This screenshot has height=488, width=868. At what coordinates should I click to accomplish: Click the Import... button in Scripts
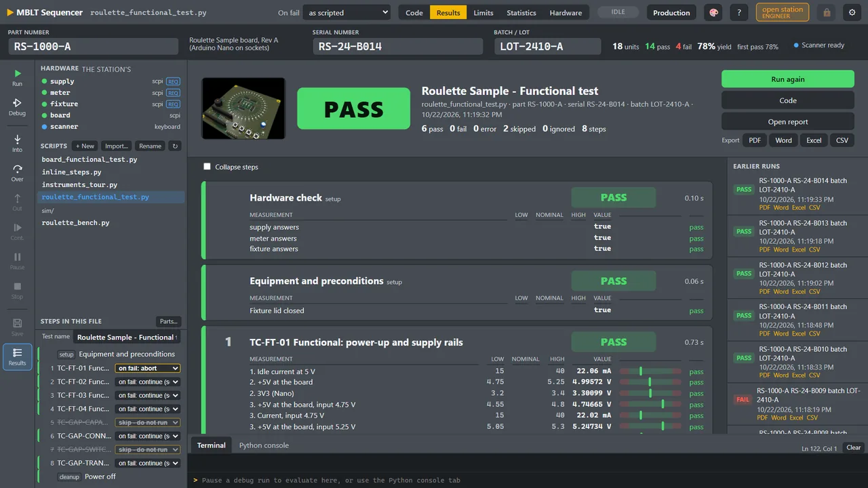pos(117,146)
